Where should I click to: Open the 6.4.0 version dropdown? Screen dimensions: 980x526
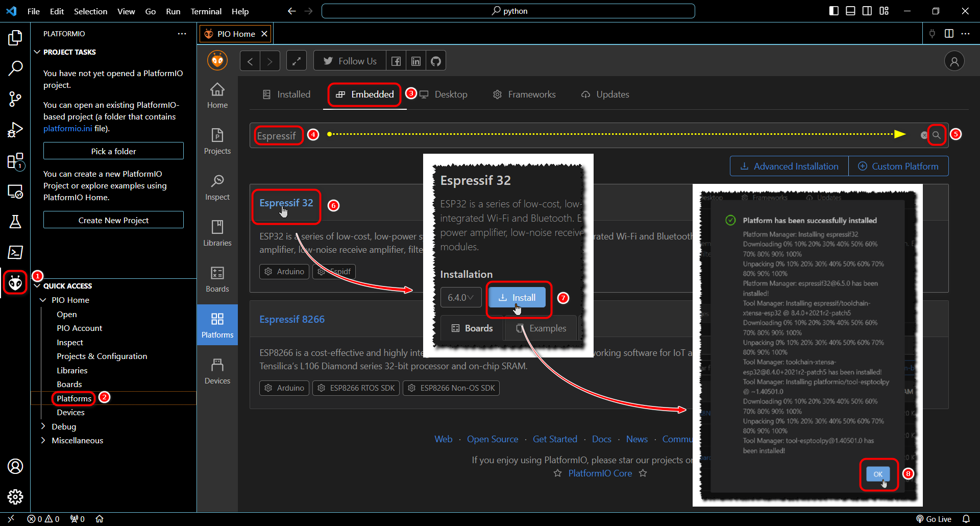coord(461,297)
